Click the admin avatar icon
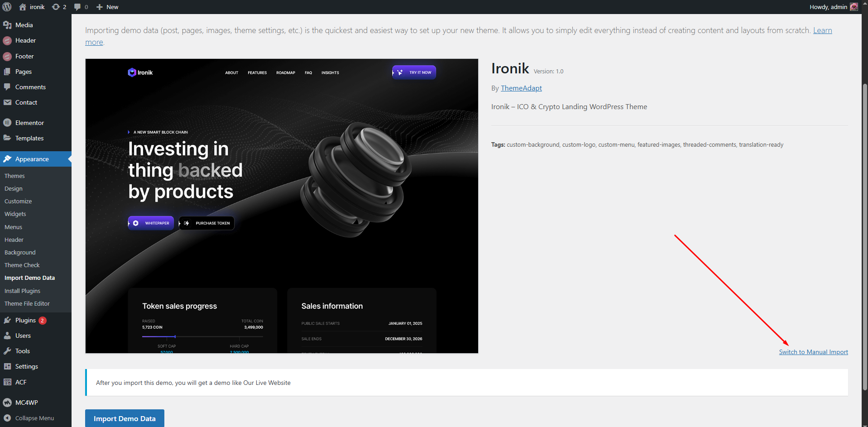This screenshot has height=427, width=868. [854, 7]
